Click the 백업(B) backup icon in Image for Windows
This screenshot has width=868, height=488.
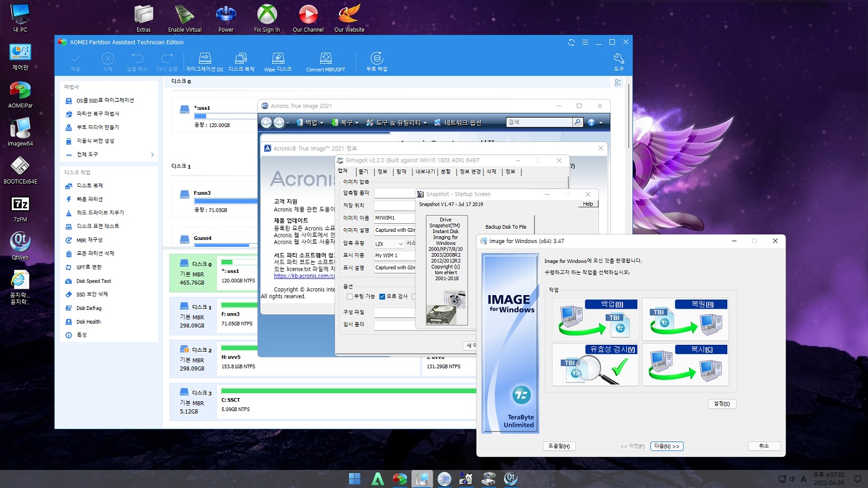pyautogui.click(x=595, y=319)
